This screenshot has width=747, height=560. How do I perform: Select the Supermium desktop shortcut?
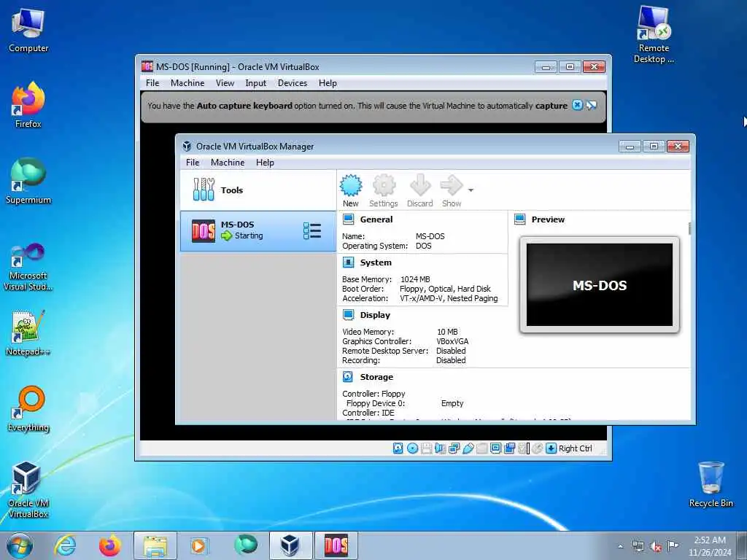tap(28, 181)
